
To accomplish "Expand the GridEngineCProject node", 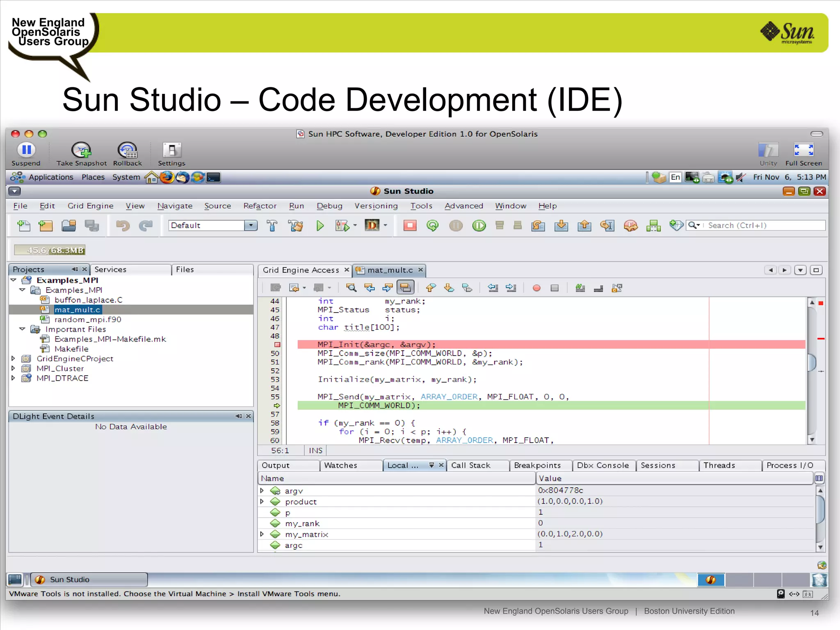I will [14, 358].
